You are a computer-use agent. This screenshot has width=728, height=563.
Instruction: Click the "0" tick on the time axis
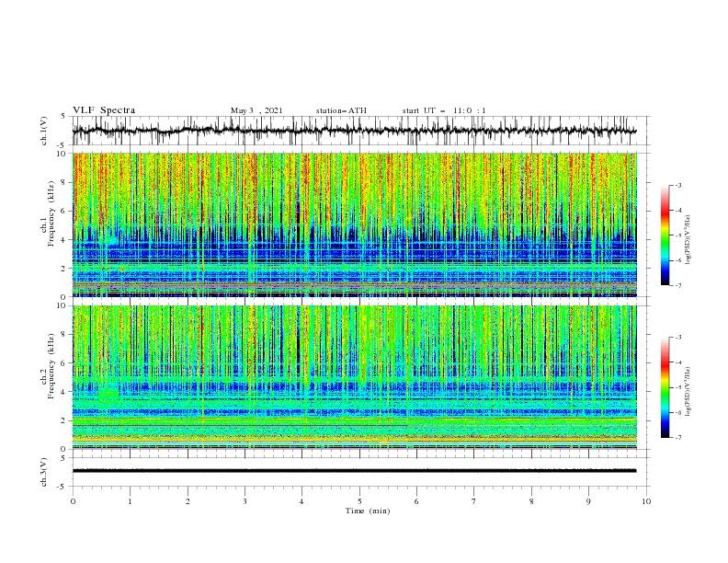[x=73, y=501]
